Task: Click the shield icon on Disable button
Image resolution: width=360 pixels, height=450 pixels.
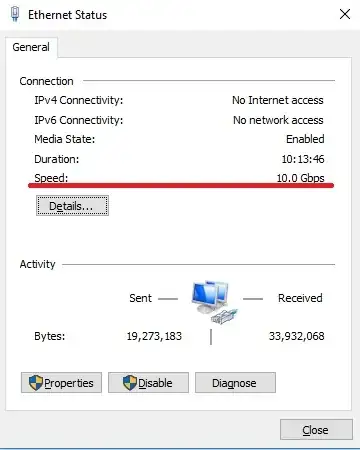Action: tap(130, 383)
